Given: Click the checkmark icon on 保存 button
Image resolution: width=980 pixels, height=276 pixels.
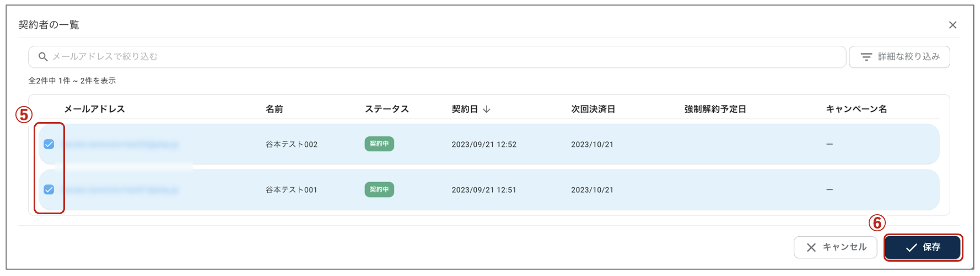Looking at the screenshot, I should point(912,247).
